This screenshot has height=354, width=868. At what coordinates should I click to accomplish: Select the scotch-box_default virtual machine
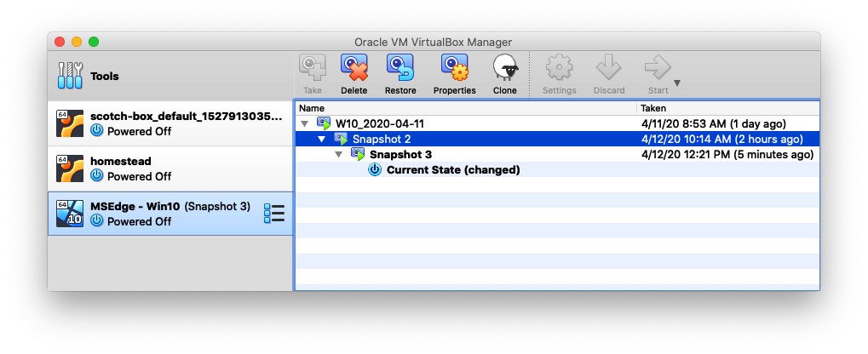coord(170,123)
